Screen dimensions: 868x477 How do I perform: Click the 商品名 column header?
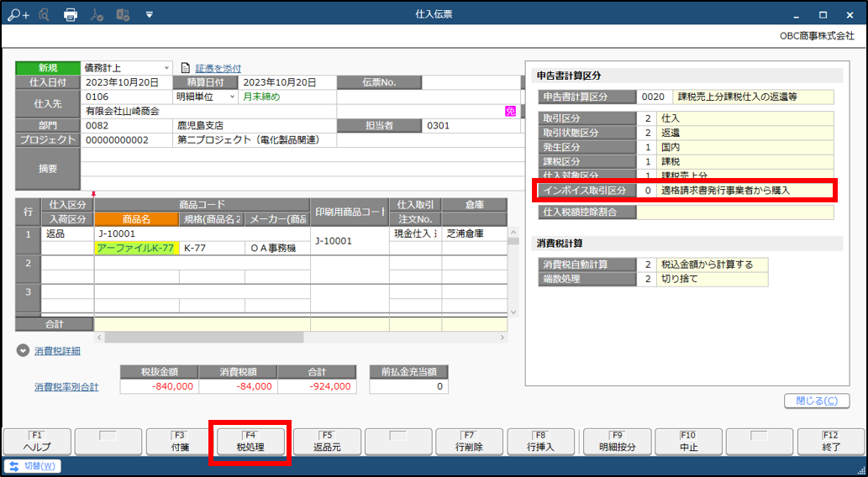(x=137, y=219)
